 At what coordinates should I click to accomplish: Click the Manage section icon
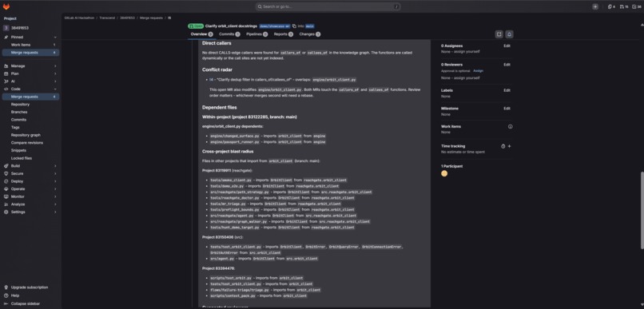point(6,66)
